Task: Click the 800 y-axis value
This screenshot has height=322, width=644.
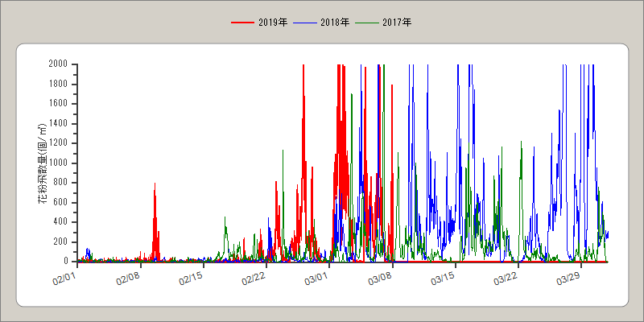Action: tap(60, 183)
